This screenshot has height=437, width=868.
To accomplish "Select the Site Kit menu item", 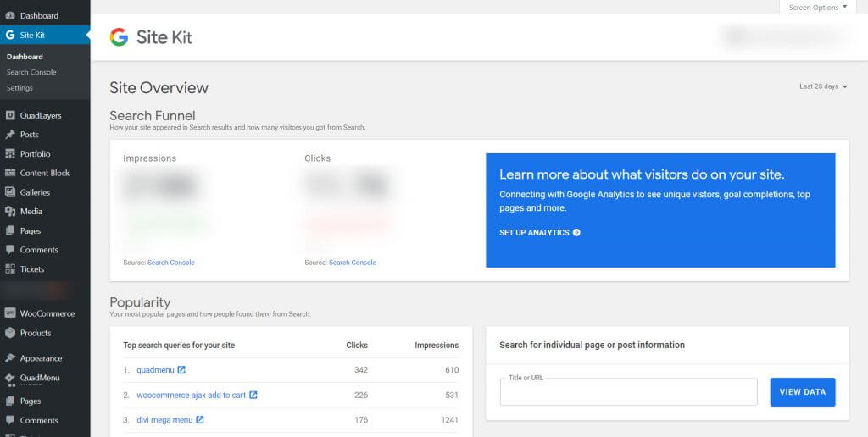I will 45,35.
